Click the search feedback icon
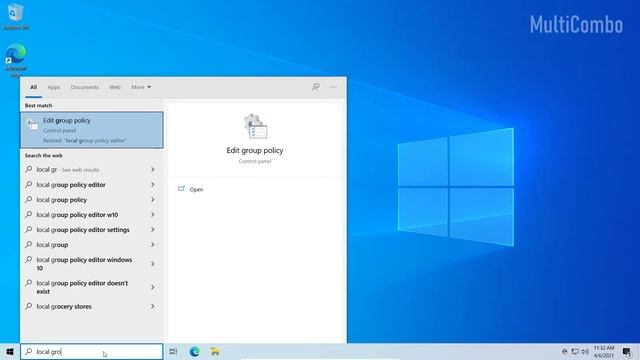 pyautogui.click(x=316, y=87)
